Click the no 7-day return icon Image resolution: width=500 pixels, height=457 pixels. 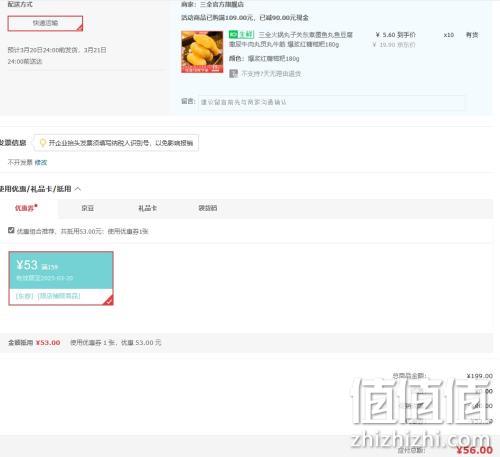233,73
